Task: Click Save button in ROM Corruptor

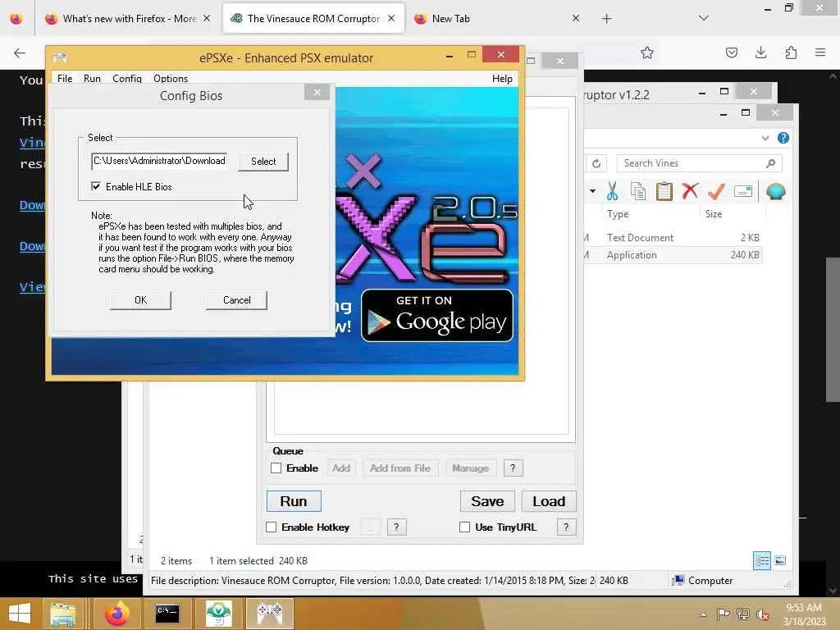Action: pyautogui.click(x=487, y=501)
